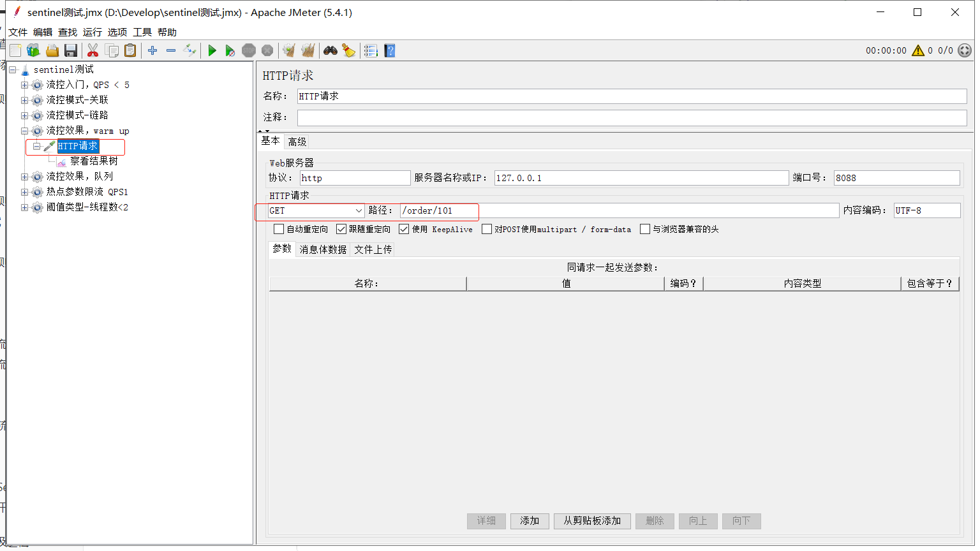The width and height of the screenshot is (980, 551).
Task: Collapse the HTTP请求 tree node
Action: (x=36, y=146)
